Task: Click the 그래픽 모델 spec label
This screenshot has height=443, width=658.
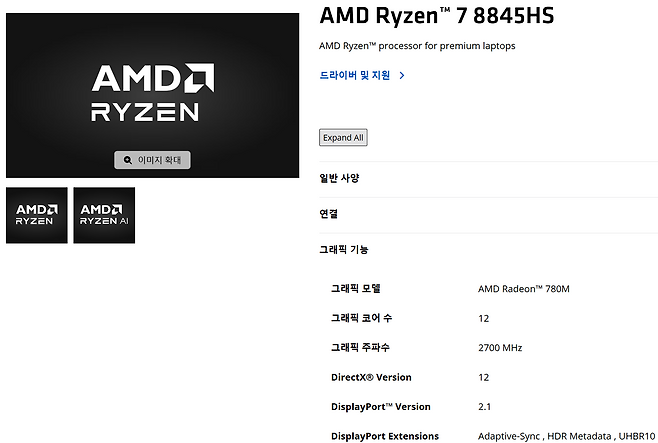Action: (356, 289)
